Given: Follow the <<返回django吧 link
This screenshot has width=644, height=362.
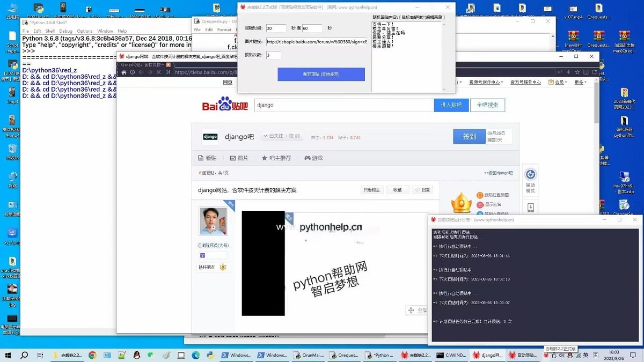Looking at the screenshot, I should coord(498,173).
